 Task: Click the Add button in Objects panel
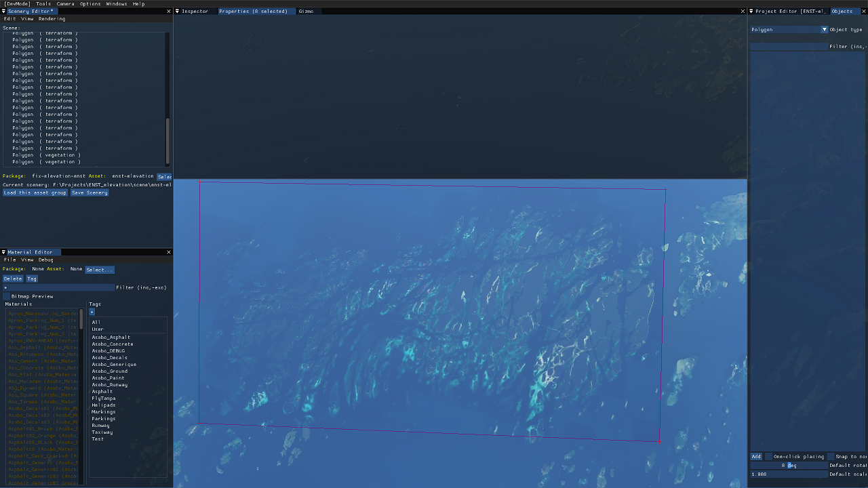pyautogui.click(x=756, y=456)
